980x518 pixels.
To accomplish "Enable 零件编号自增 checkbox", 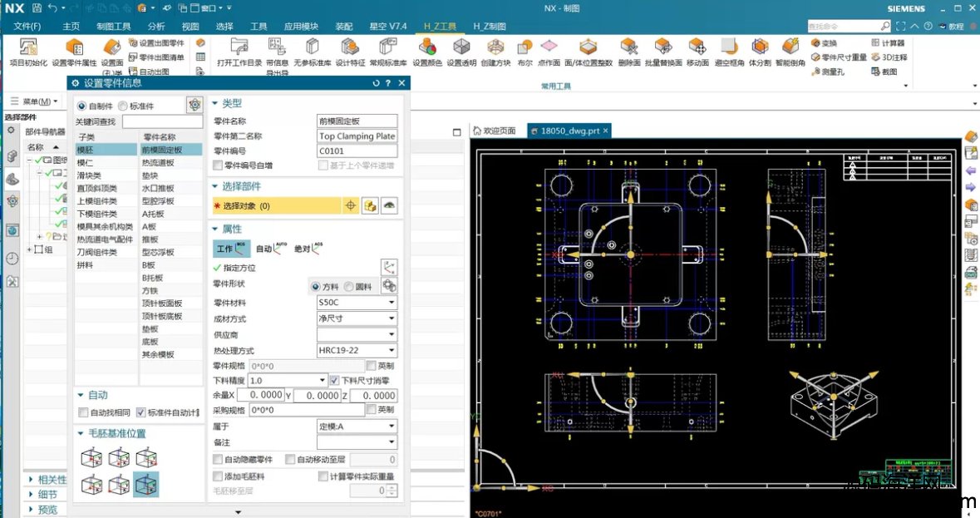I will (x=218, y=165).
